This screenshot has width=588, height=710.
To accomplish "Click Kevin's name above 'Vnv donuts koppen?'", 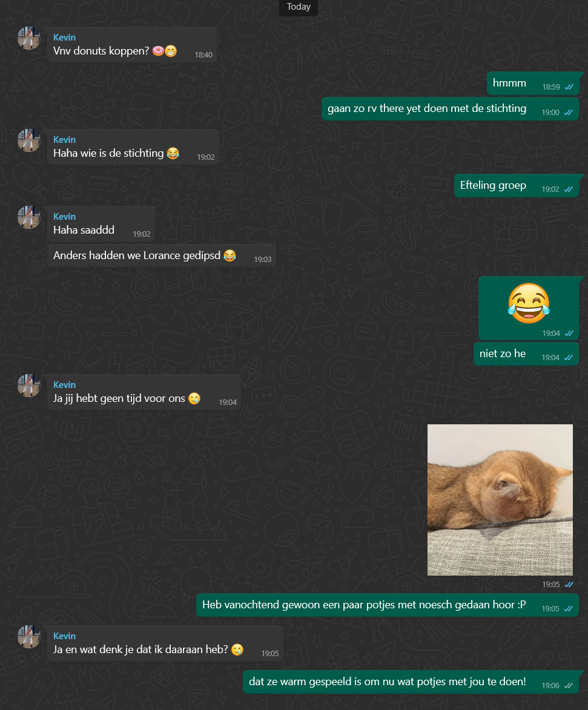I will click(x=64, y=38).
